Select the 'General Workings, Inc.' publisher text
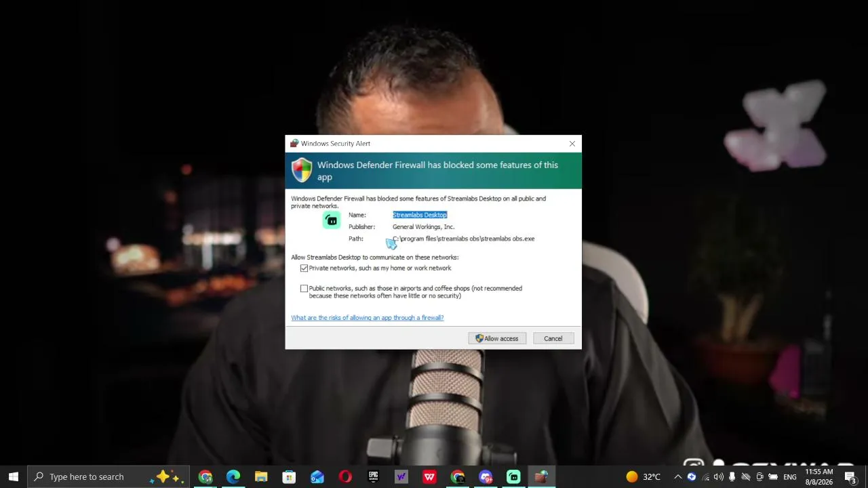 click(x=423, y=227)
